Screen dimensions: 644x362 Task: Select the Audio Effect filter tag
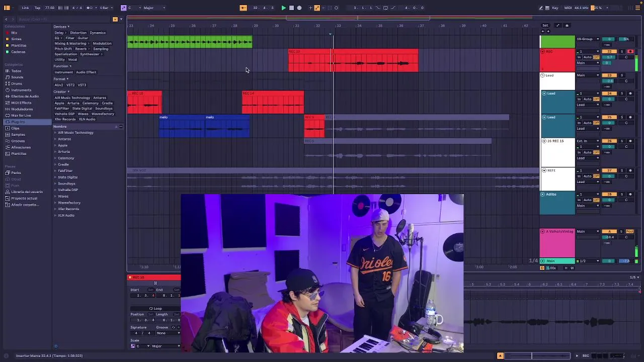point(86,72)
